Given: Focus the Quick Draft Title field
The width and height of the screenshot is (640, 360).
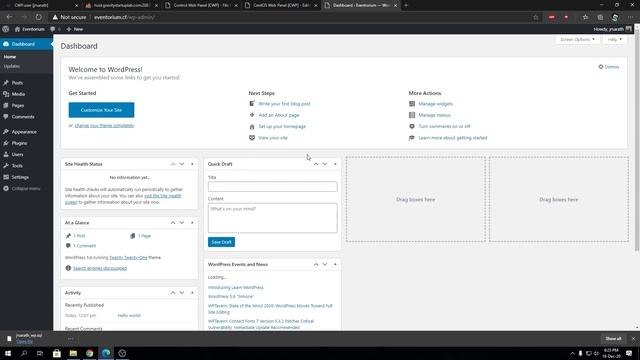Looking at the screenshot, I should 273,187.
